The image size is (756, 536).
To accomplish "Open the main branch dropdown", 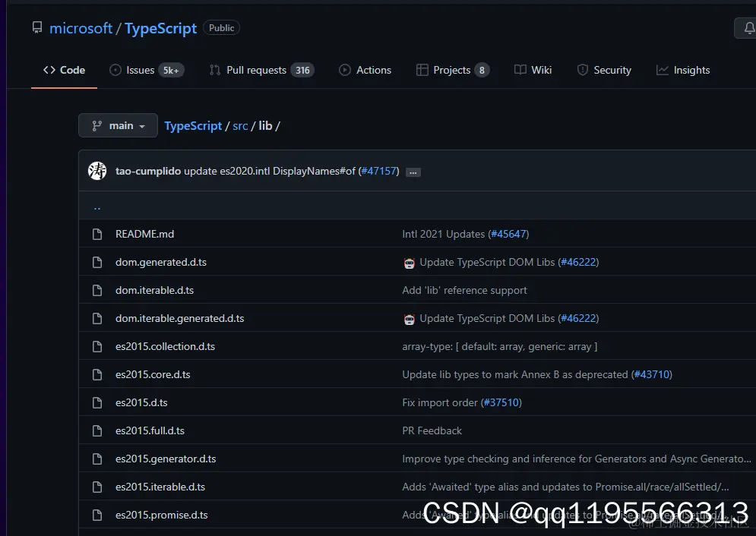I will tap(118, 126).
